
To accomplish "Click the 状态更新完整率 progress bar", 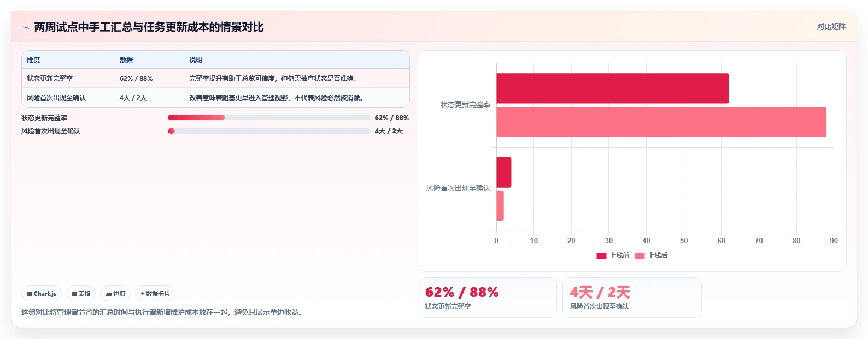I will click(x=269, y=118).
